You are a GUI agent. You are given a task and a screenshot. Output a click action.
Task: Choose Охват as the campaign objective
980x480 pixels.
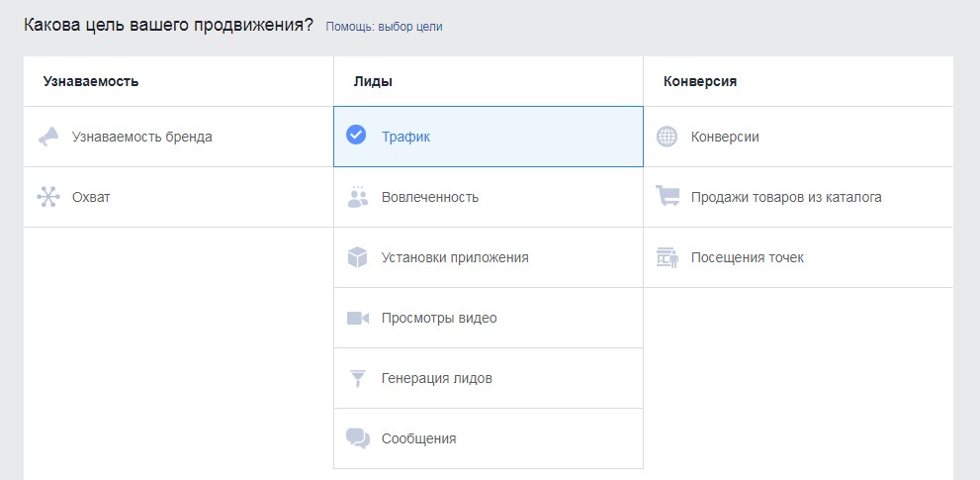[91, 197]
